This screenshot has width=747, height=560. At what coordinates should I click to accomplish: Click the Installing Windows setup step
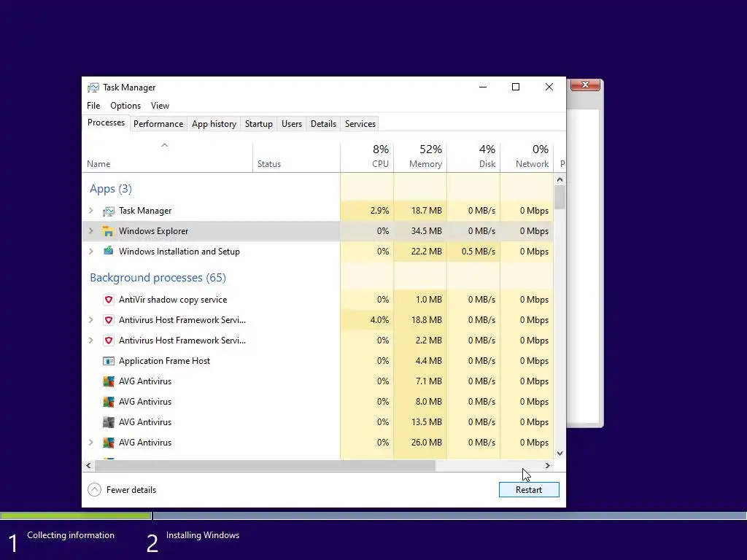(x=203, y=535)
